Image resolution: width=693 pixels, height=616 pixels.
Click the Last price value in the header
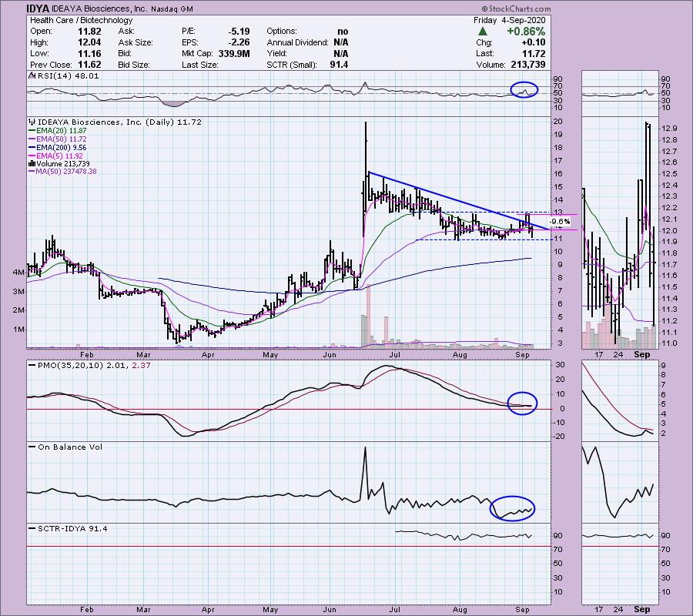point(534,53)
